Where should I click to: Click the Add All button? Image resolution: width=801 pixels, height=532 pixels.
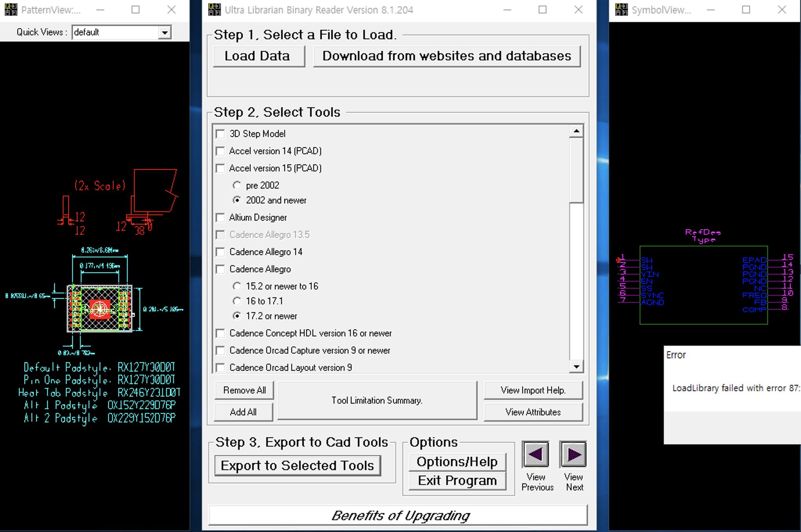pos(244,412)
